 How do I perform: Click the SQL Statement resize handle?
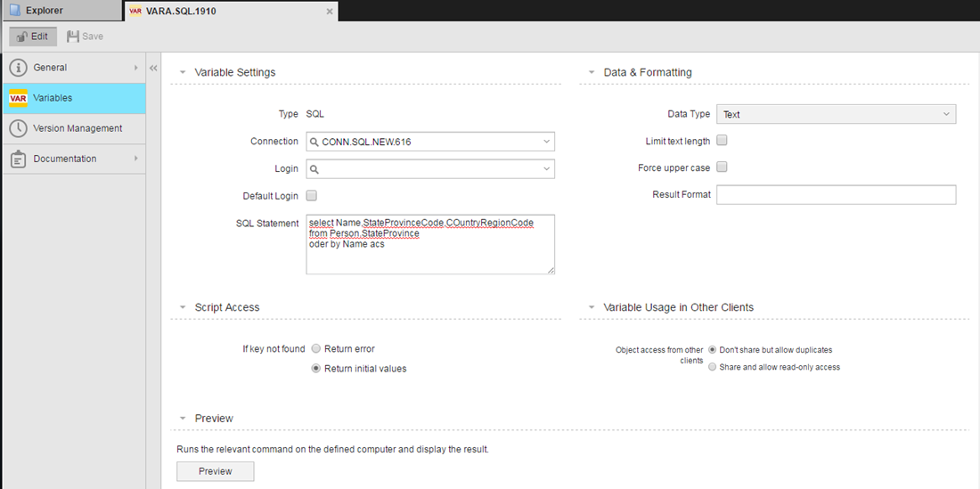[x=551, y=270]
